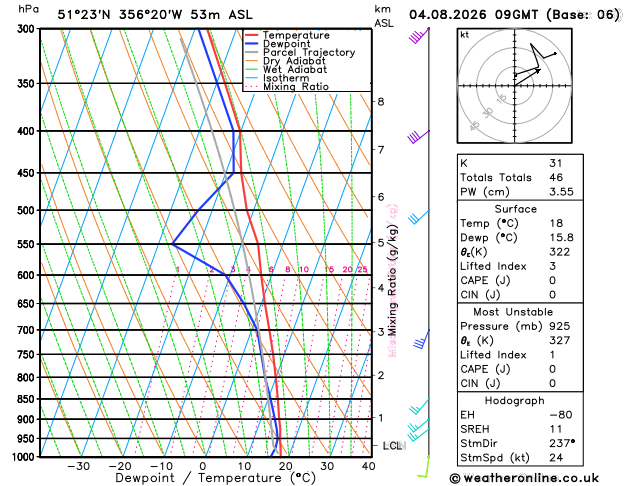Click the CIN (J) label in Surface section

coord(480,295)
